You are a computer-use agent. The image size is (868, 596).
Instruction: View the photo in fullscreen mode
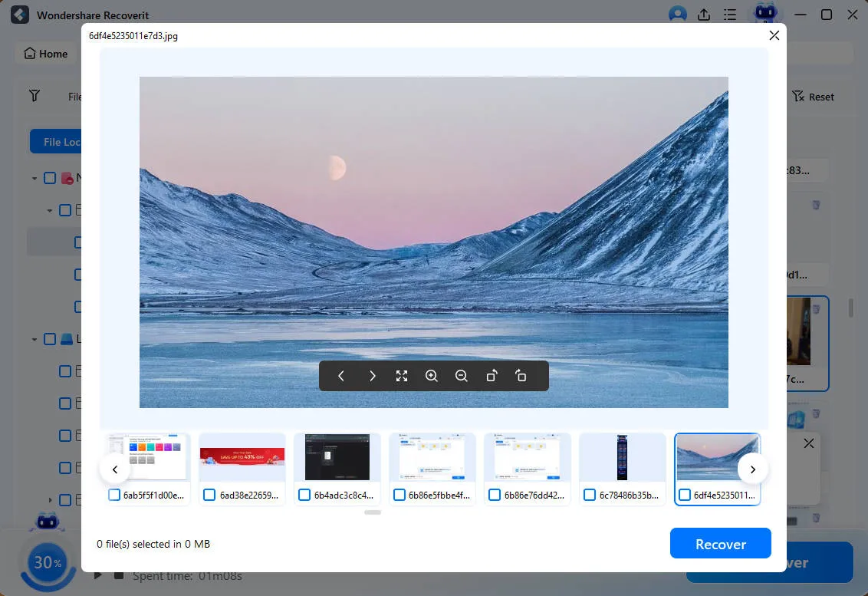pos(402,376)
